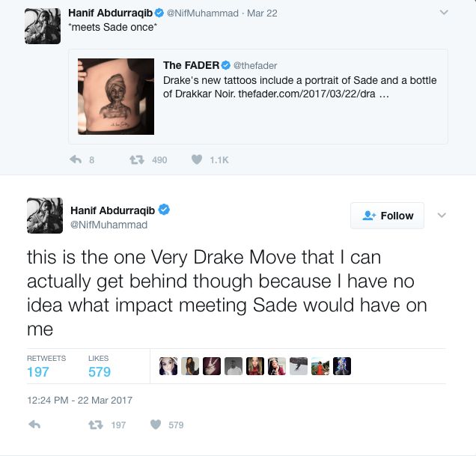Like the top tweet with 1.1K likes
Screen dimensions: 476x456
pos(198,159)
